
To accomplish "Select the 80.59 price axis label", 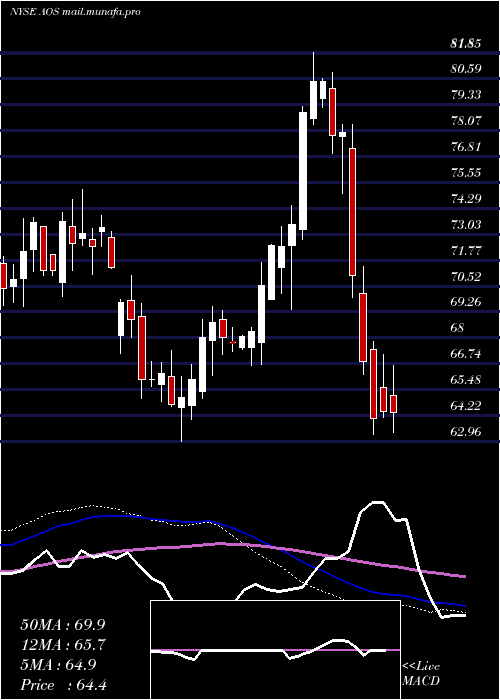I will coord(466,69).
